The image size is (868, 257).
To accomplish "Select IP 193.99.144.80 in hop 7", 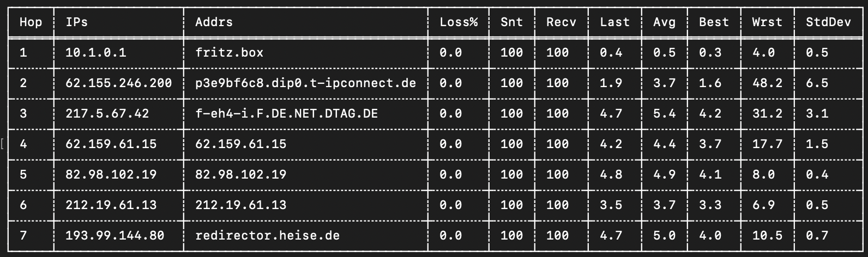I will click(114, 236).
